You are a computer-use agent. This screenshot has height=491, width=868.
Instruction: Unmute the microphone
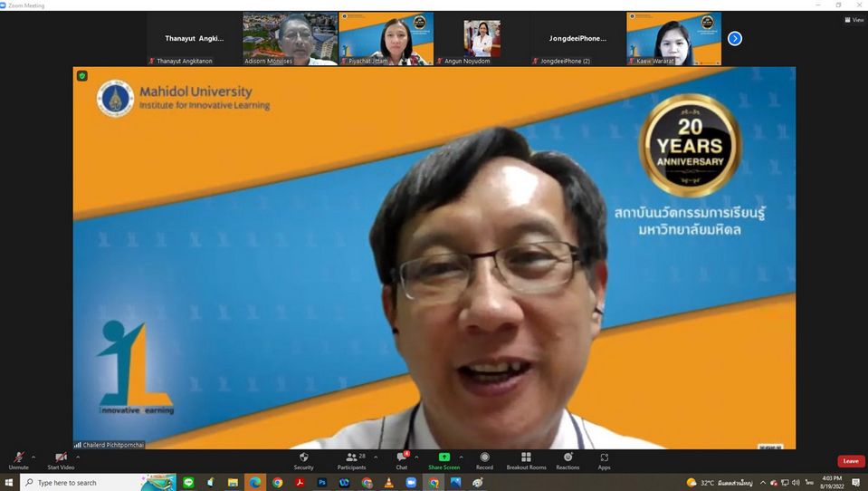click(18, 460)
